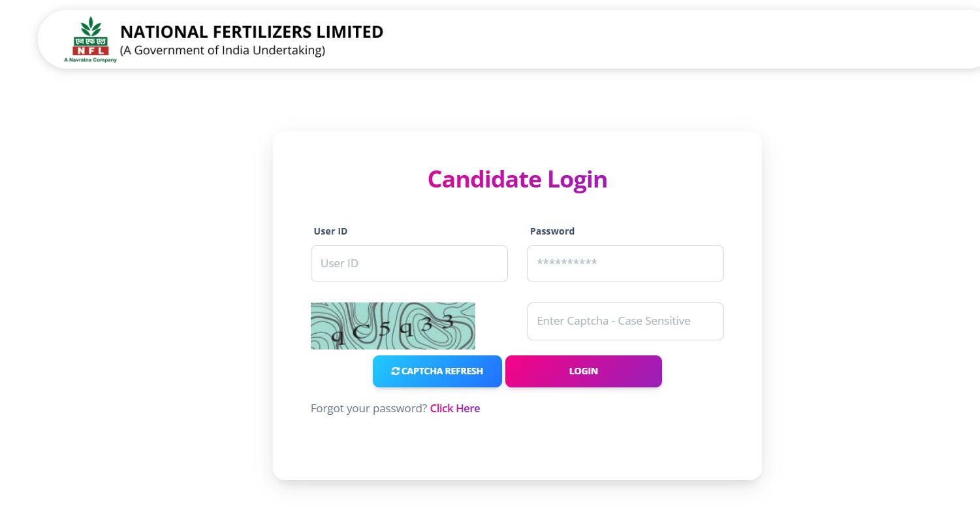
Task: Click the "A Navratna Company" tagline
Action: (x=90, y=60)
